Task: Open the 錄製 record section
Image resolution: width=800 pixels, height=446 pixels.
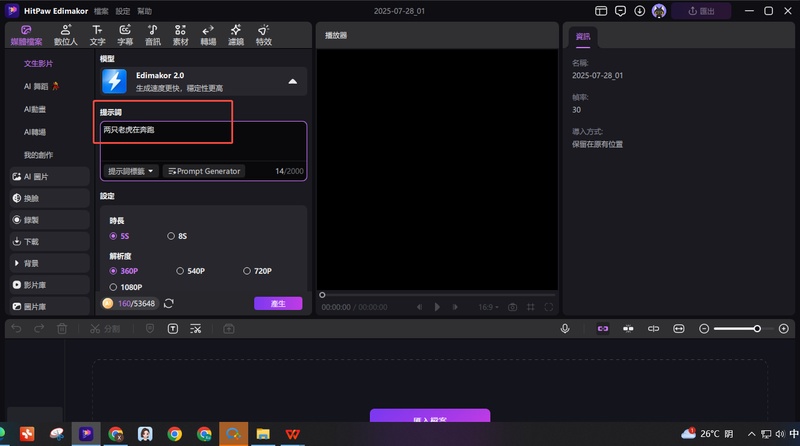Action: point(49,220)
